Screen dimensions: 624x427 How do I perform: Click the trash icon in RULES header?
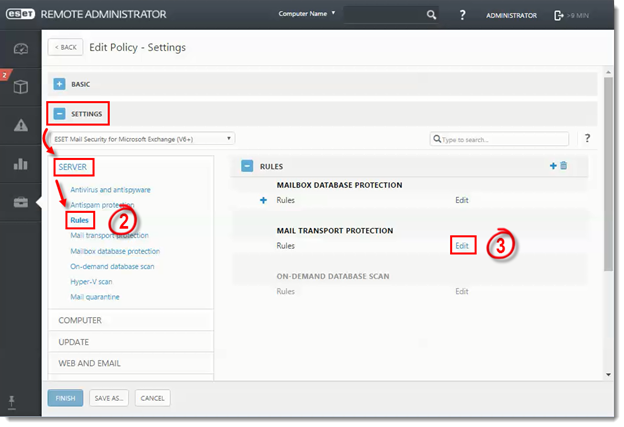pyautogui.click(x=564, y=165)
